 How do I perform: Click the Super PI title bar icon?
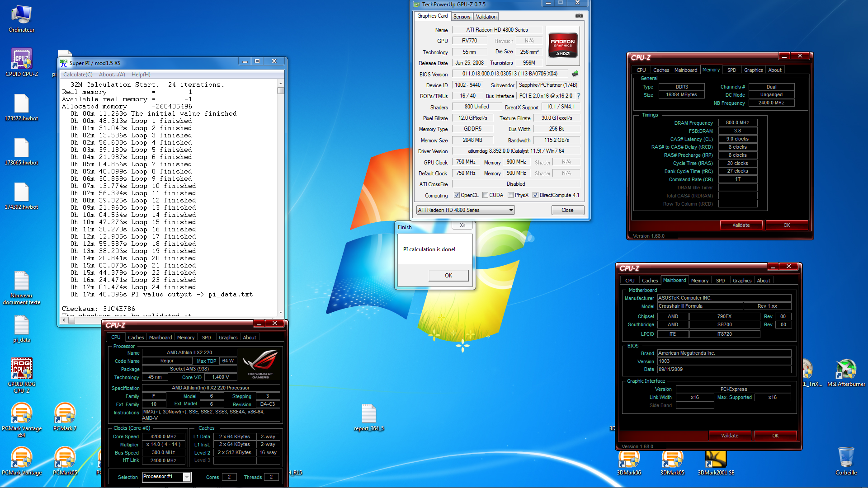pyautogui.click(x=64, y=63)
